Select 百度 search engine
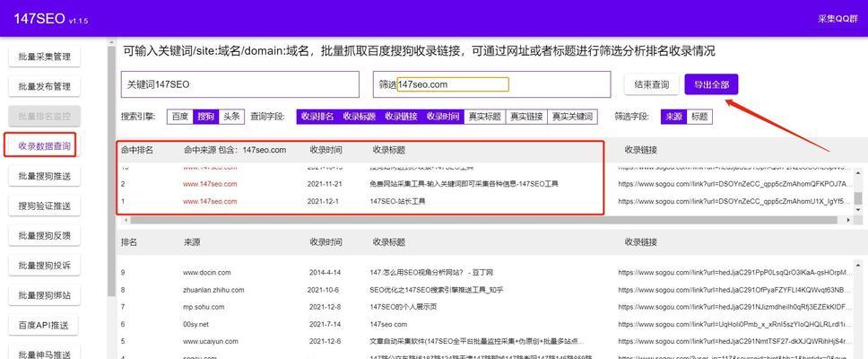 (x=180, y=117)
